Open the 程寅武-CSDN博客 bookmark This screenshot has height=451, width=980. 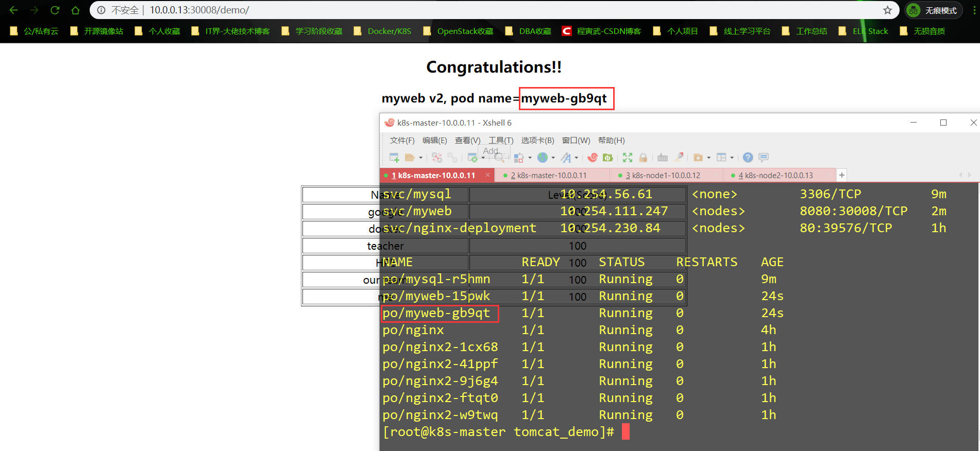click(x=601, y=31)
